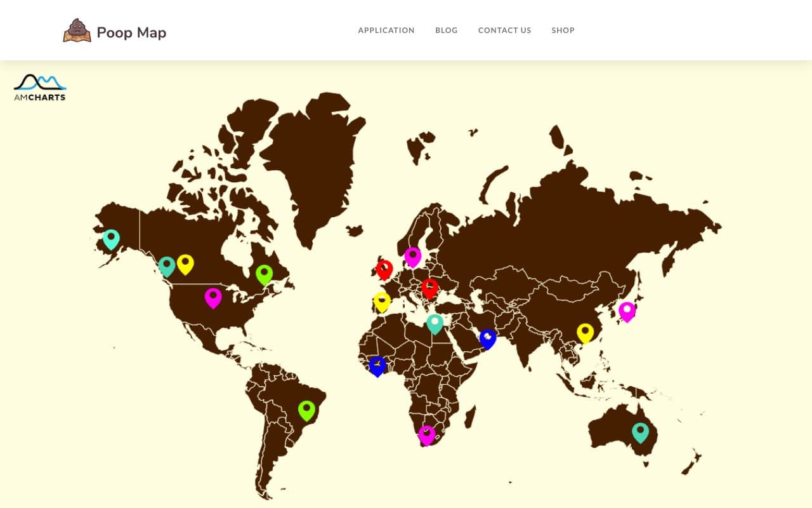Select the blue pin in West Africa
The height and width of the screenshot is (508, 812).
pyautogui.click(x=377, y=365)
